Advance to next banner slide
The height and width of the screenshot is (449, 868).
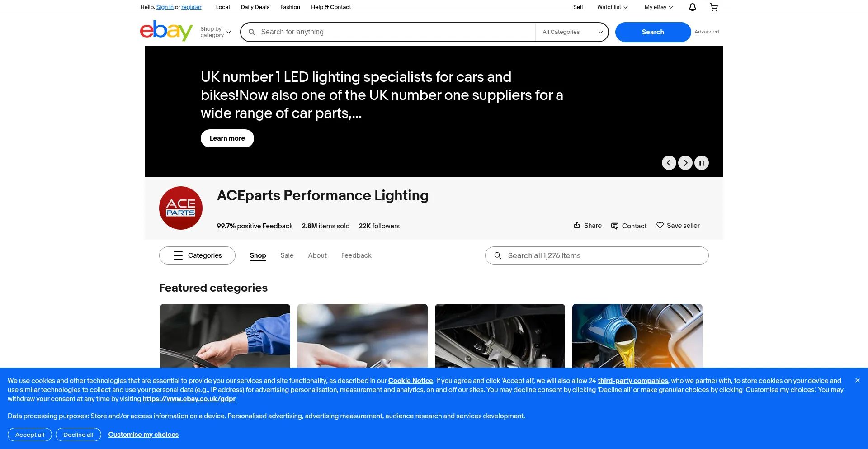point(685,163)
